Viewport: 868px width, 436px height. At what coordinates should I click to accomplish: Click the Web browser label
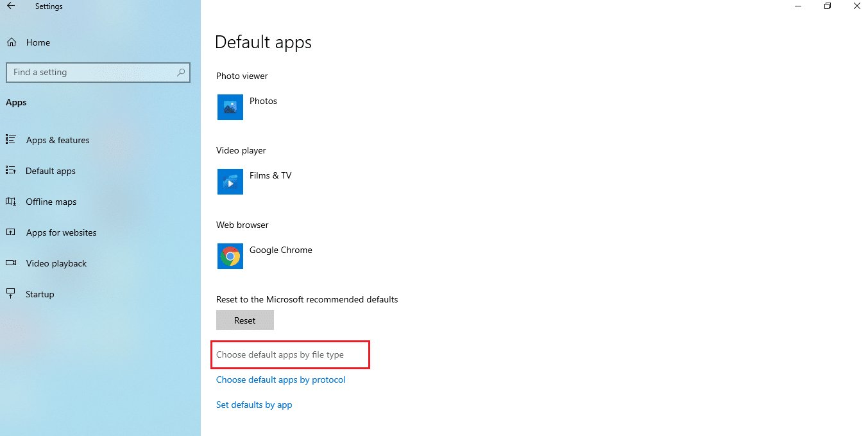tap(243, 225)
